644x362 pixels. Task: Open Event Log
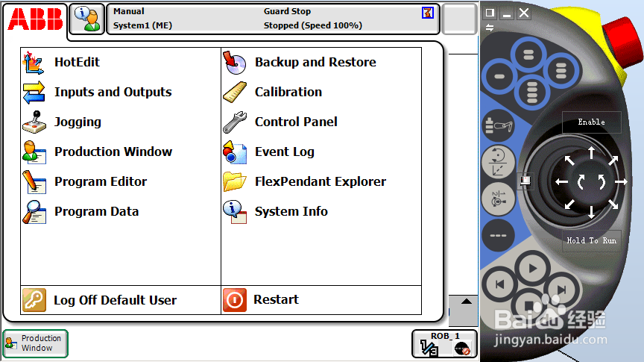pos(285,152)
